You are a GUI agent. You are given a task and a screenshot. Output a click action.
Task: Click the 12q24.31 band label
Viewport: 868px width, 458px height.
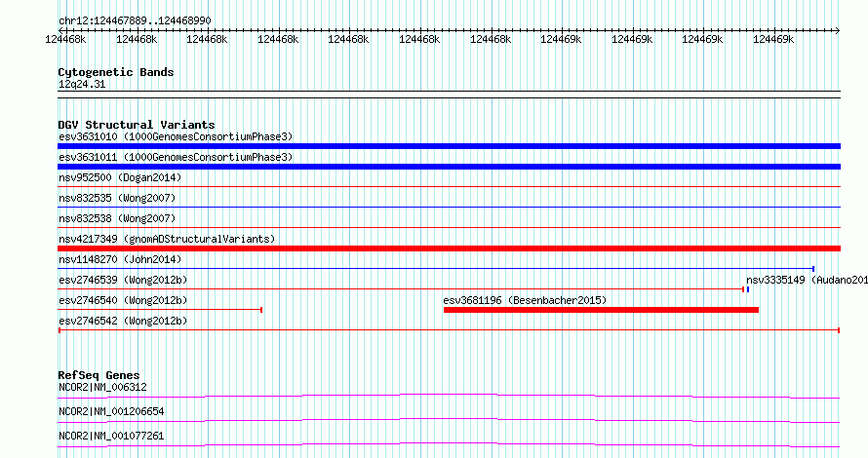[82, 84]
